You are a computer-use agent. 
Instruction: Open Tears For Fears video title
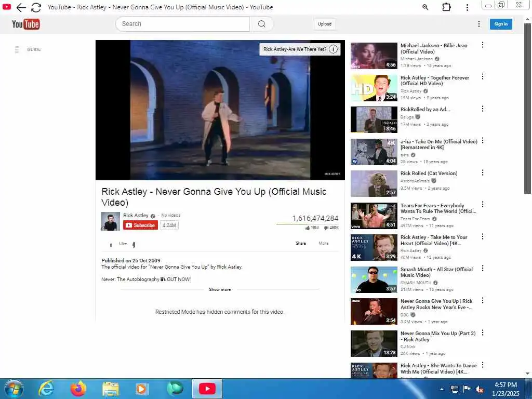tap(438, 208)
